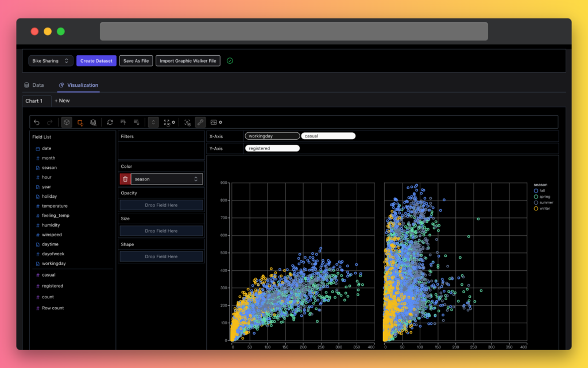This screenshot has width=588, height=368.
Task: Select the registered pill on the Y-Axis
Action: pos(272,148)
